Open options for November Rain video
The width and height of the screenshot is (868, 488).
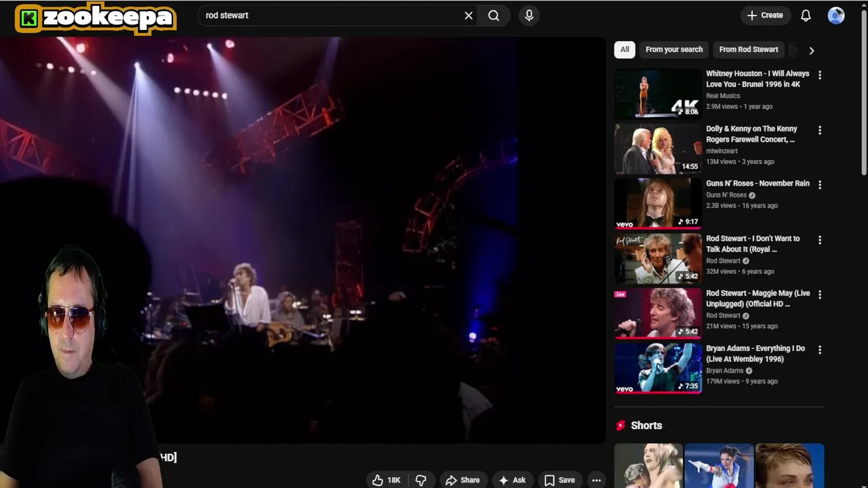[820, 185]
